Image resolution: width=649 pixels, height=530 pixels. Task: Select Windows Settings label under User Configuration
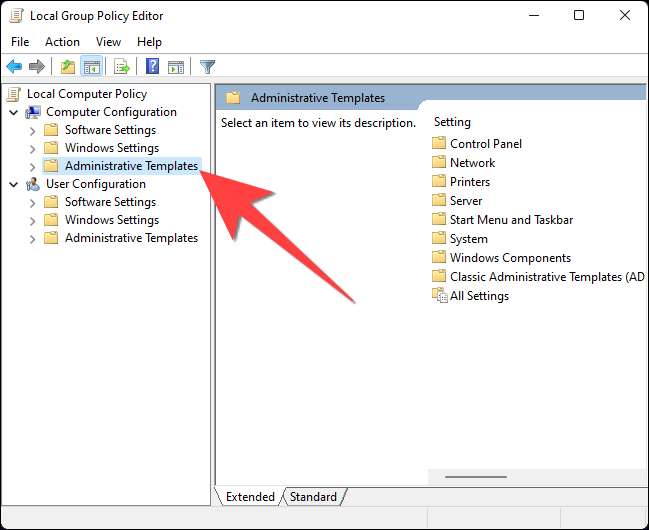112,220
